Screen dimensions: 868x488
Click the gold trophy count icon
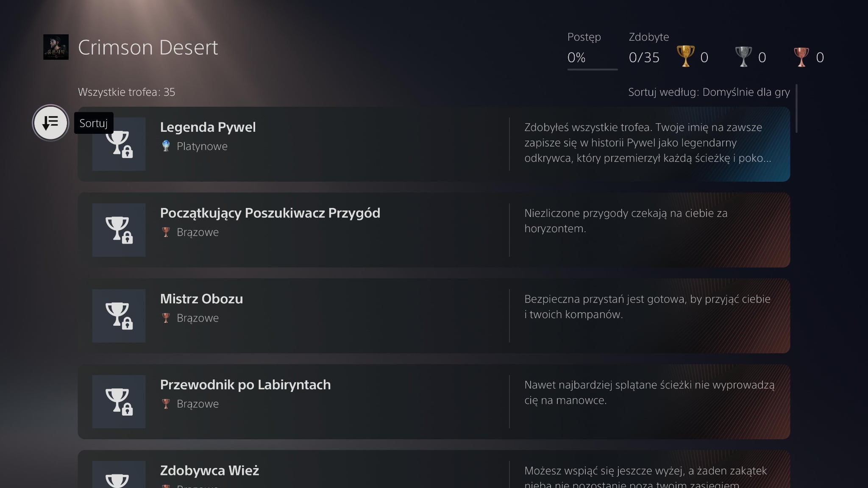click(x=685, y=57)
